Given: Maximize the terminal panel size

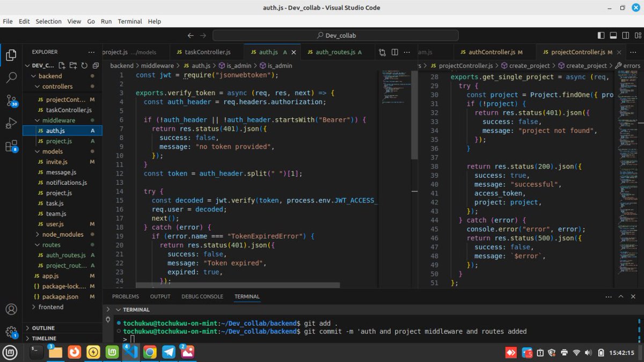Looking at the screenshot, I should [621, 296].
